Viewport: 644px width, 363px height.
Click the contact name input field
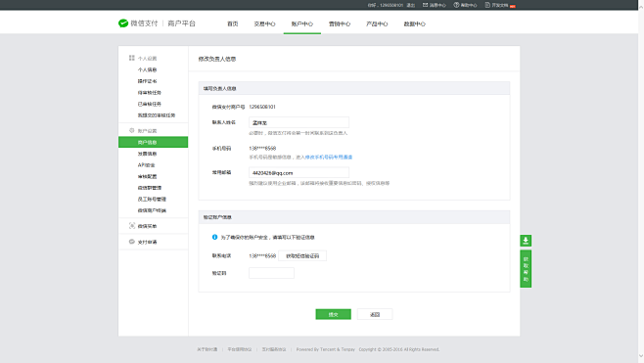[299, 122]
